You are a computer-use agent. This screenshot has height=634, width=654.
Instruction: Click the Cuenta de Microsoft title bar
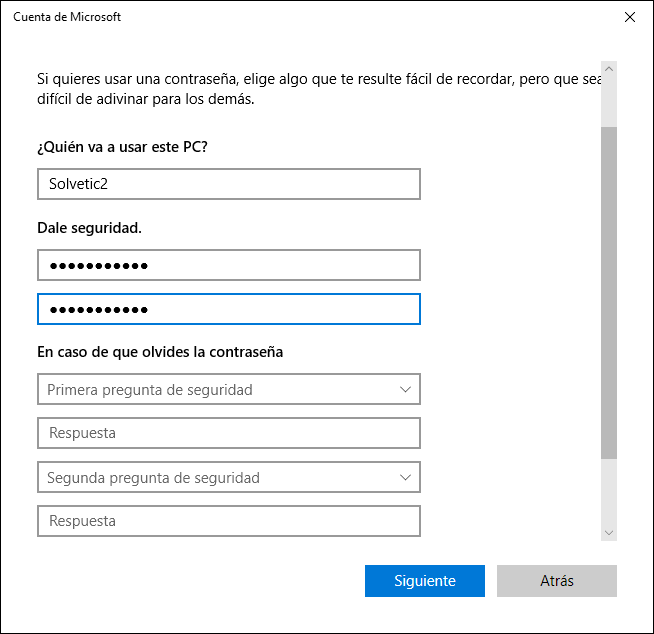(300, 17)
